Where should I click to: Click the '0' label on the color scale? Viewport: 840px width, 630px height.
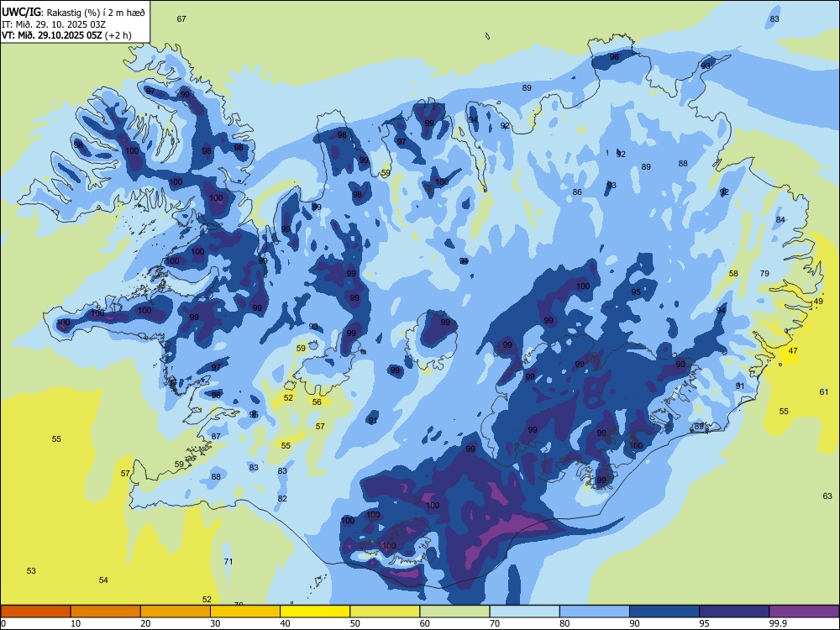(3, 623)
